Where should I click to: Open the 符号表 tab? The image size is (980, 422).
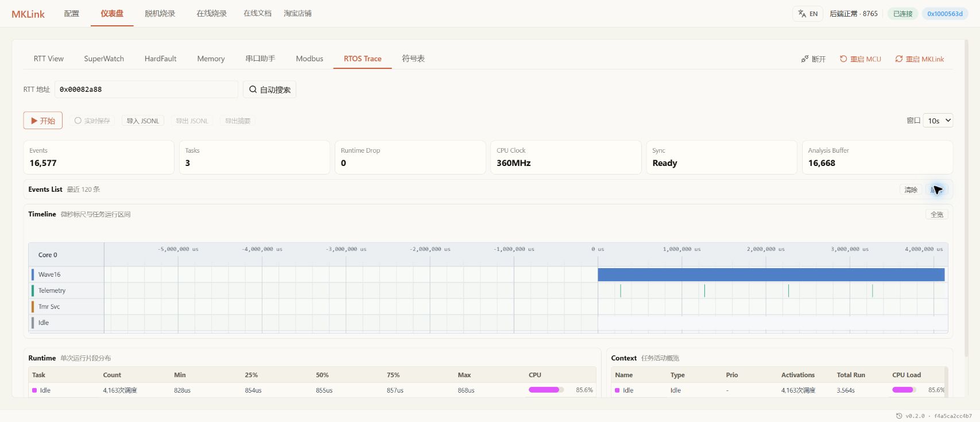coord(413,59)
